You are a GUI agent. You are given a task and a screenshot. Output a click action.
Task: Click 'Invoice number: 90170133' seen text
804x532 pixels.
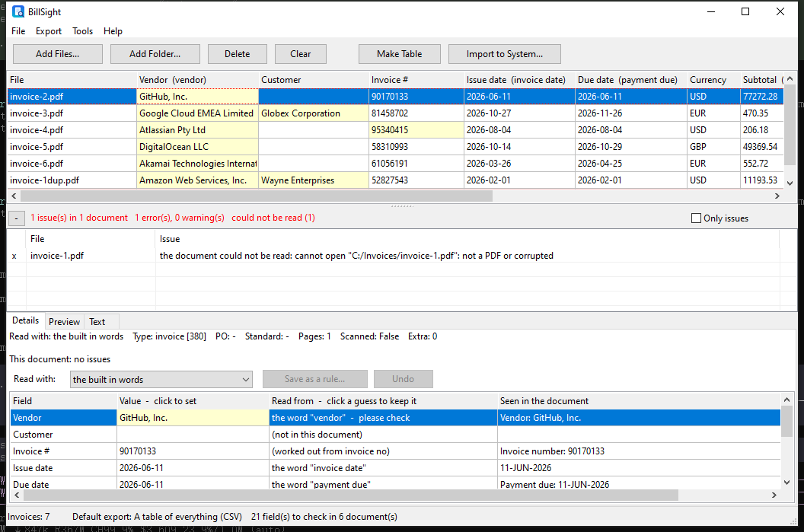(x=552, y=451)
